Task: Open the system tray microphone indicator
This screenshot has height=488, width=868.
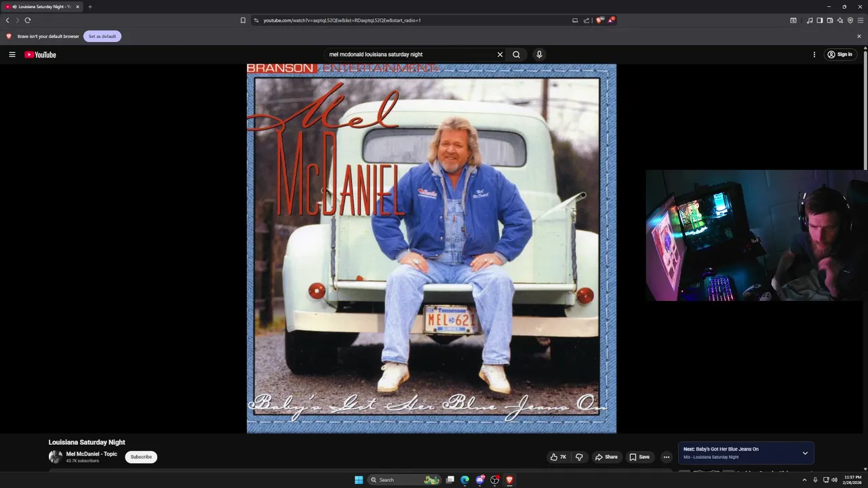Action: pyautogui.click(x=815, y=480)
